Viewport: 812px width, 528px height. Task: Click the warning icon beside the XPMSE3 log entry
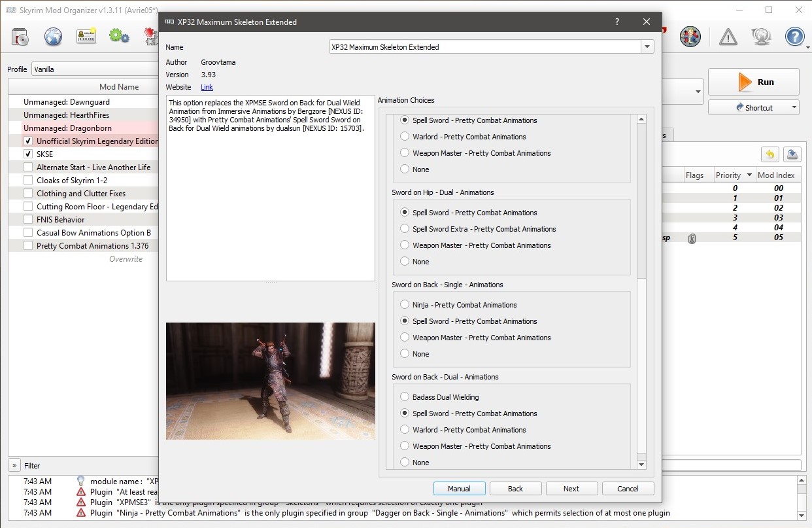81,502
